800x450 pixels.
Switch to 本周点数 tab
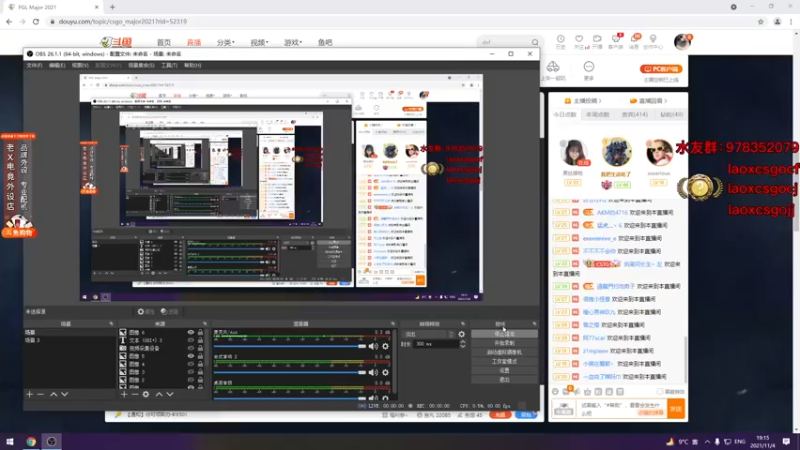597,114
